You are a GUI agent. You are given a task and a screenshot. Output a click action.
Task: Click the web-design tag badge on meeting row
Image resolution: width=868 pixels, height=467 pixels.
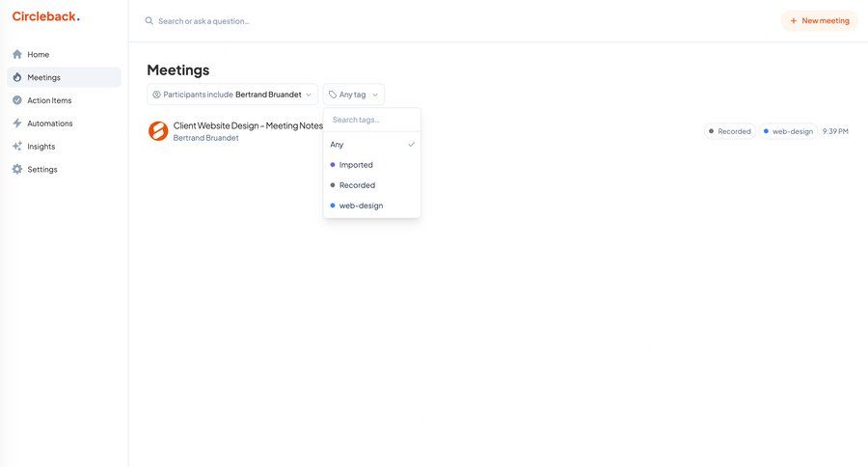[788, 131]
